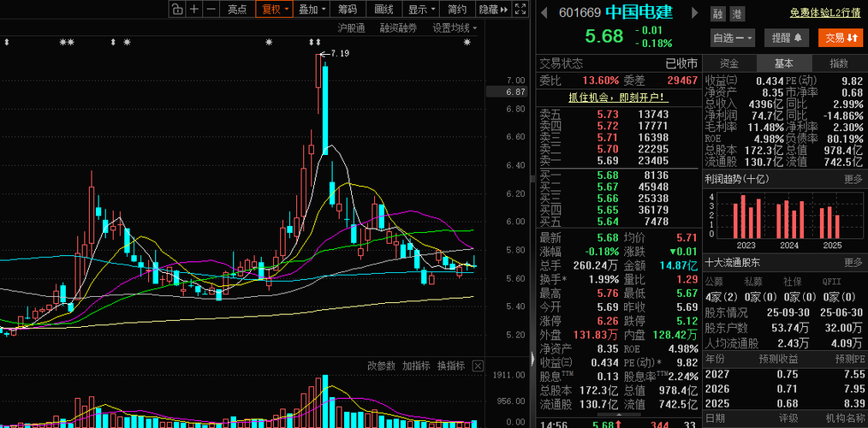Open the 抓住机会，即刻开户 link
This screenshot has width=868, height=428.
pyautogui.click(x=618, y=98)
